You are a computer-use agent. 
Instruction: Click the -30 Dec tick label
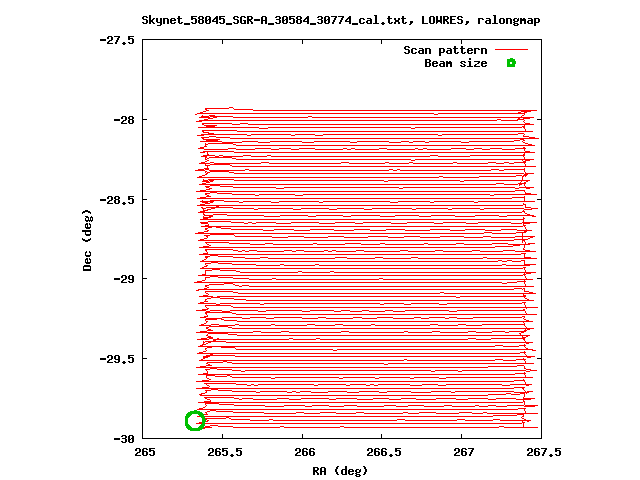point(124,439)
